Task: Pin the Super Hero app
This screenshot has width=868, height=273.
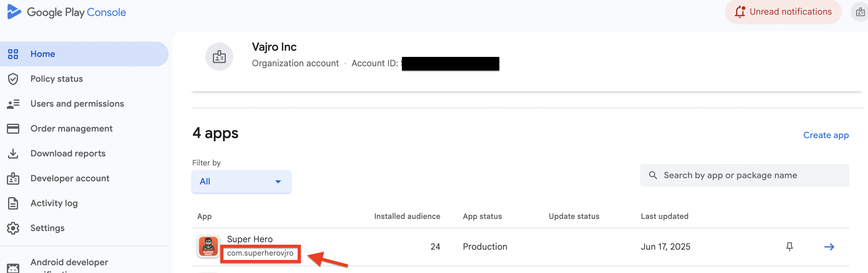Action: click(789, 246)
